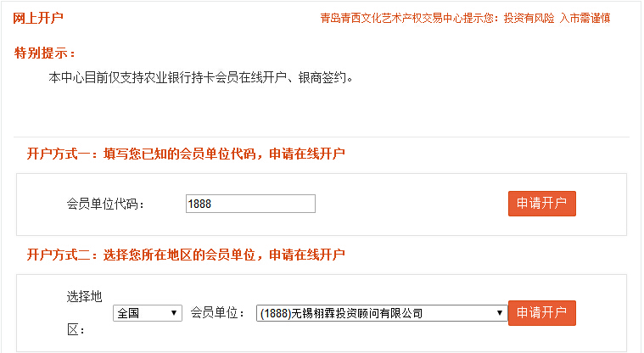
Task: Click the arrow of the 会员单位 dropdown
Action: coord(500,313)
